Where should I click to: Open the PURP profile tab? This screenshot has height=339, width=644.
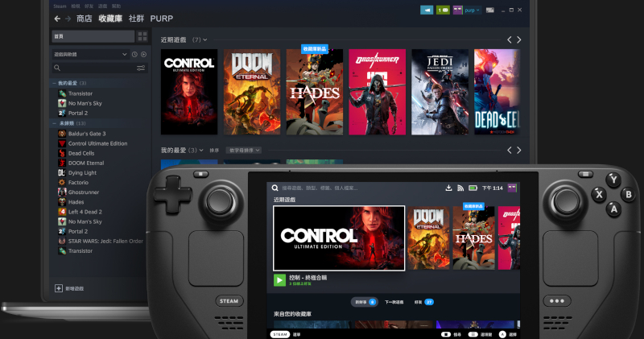162,19
